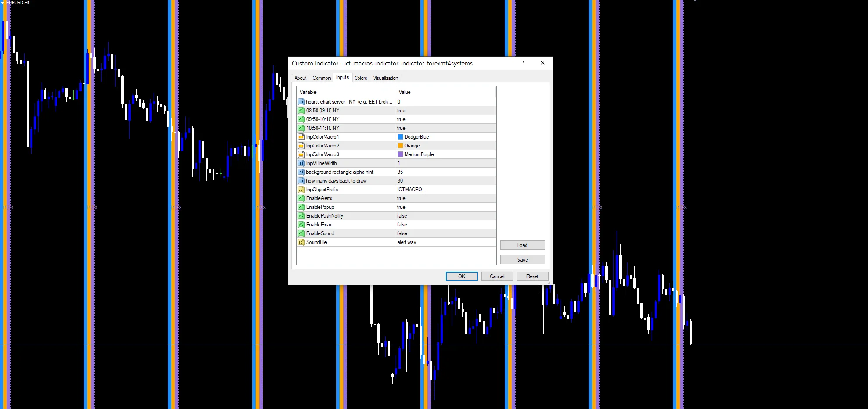
Task: Toggle the 09:50-10:10 NY true value
Action: pyautogui.click(x=446, y=119)
